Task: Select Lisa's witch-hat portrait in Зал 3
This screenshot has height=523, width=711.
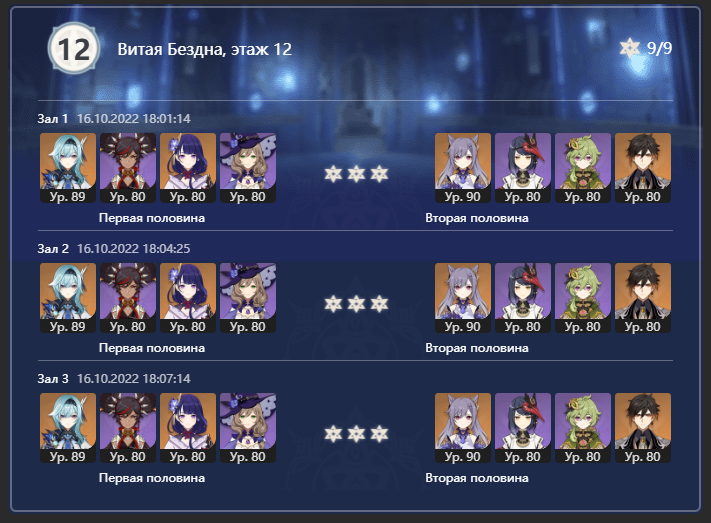Action: coord(248,428)
